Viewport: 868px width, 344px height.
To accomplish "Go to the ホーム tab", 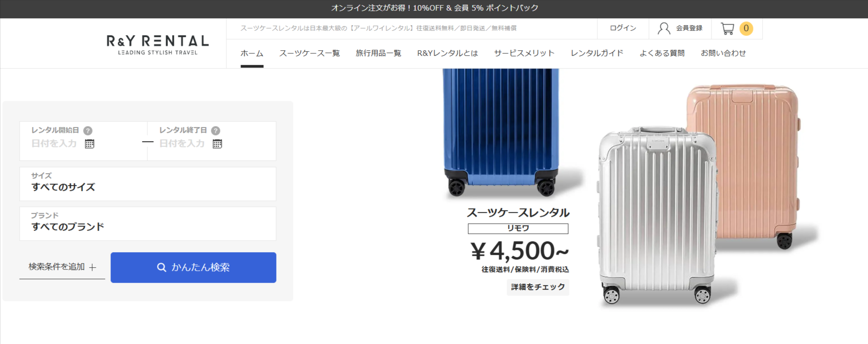I will coord(252,53).
